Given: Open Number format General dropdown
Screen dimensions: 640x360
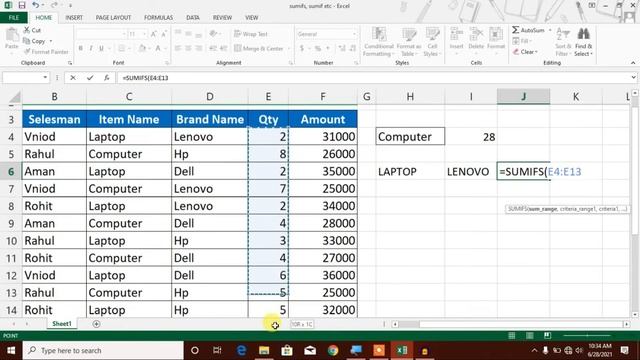Looking at the screenshot, I should coord(354,34).
